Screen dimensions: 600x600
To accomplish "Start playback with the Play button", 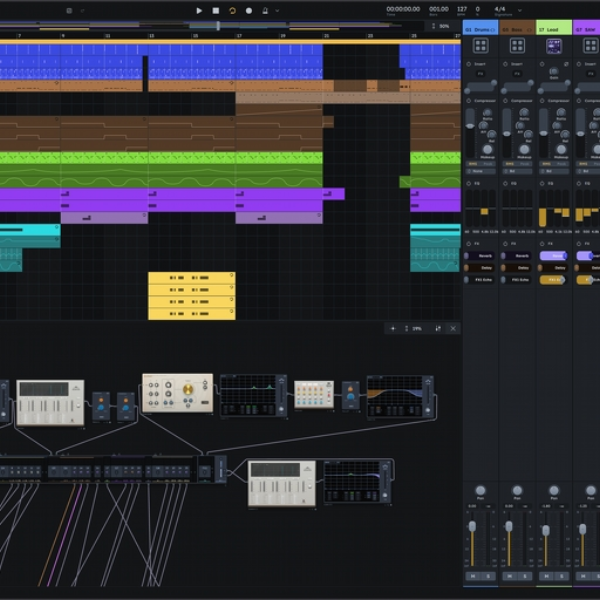I will pyautogui.click(x=199, y=11).
